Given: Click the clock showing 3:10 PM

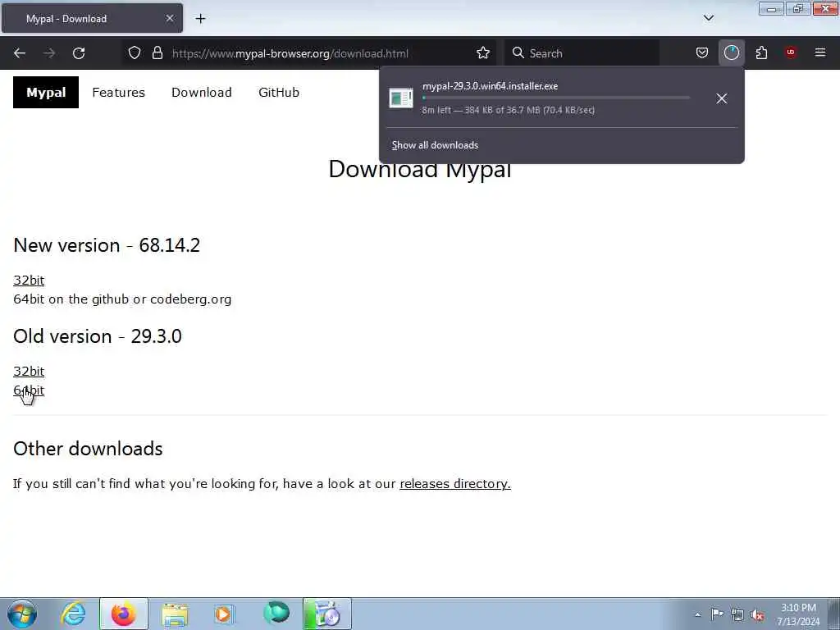Looking at the screenshot, I should pos(798,614).
